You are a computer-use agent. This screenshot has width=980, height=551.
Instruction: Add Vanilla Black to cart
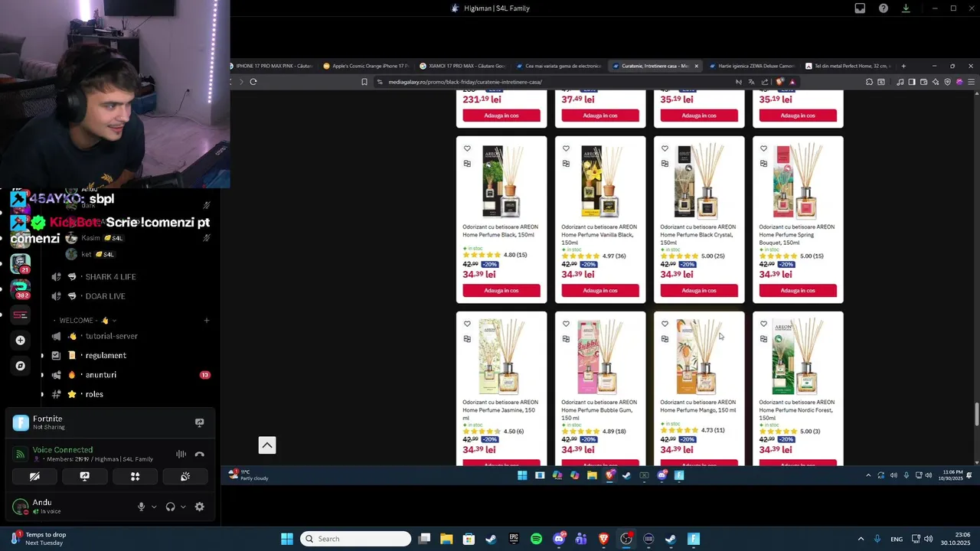600,291
